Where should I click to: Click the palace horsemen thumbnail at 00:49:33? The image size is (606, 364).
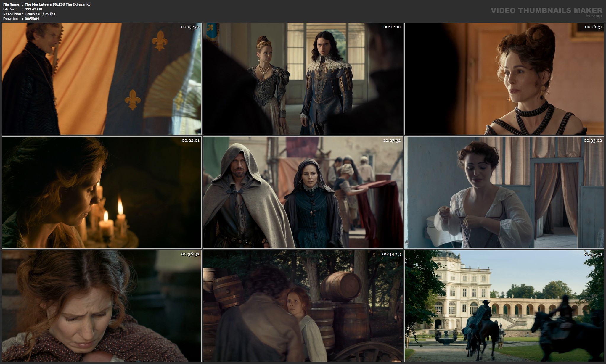click(504, 306)
